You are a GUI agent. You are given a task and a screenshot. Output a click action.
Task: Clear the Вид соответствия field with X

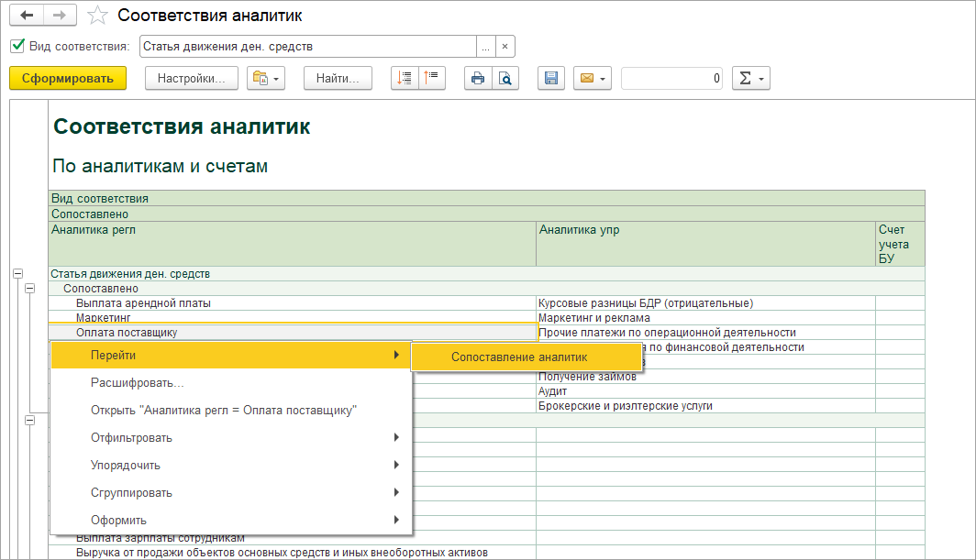(x=505, y=47)
